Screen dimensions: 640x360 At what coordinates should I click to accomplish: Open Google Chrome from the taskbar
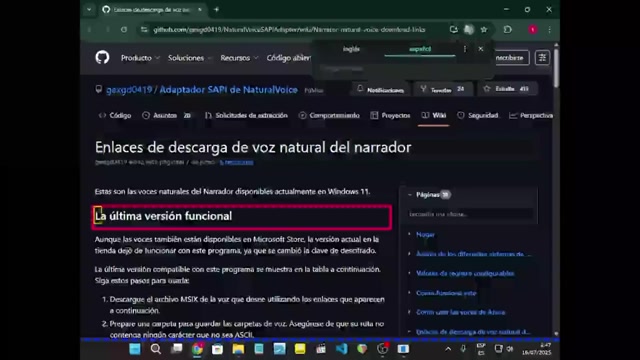tap(197, 349)
